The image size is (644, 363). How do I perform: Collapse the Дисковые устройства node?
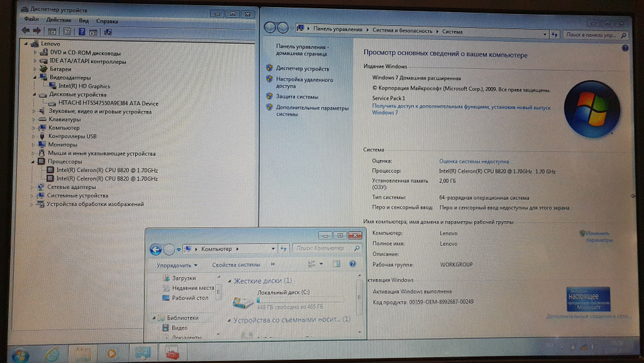(35, 95)
